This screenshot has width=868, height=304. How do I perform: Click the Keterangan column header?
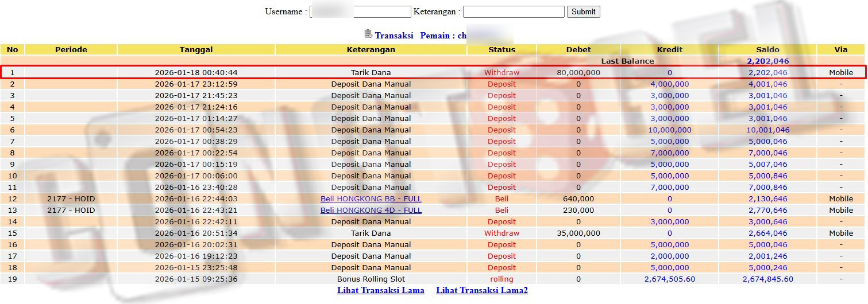pos(371,50)
